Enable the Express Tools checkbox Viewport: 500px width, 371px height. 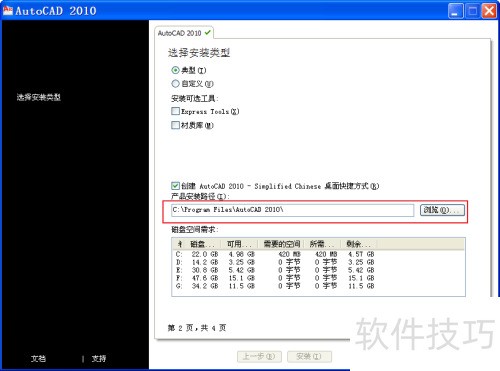[175, 111]
